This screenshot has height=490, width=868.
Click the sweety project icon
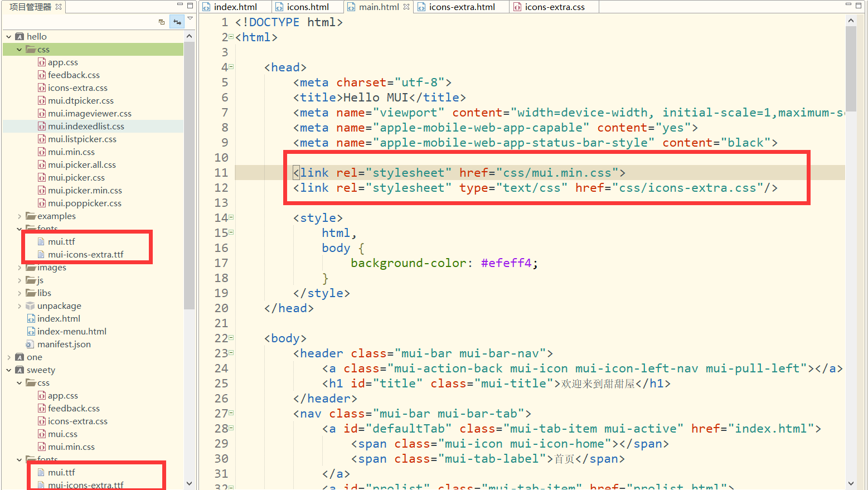tap(20, 370)
